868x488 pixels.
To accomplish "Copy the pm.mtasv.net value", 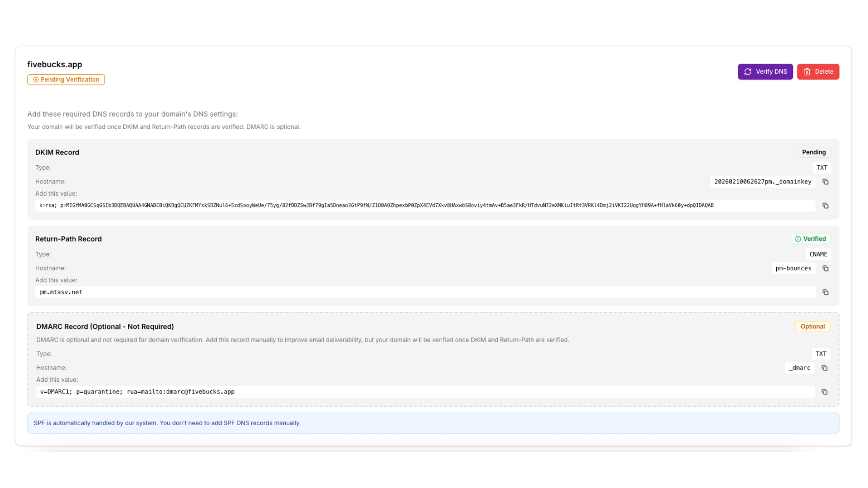I will [x=825, y=292].
